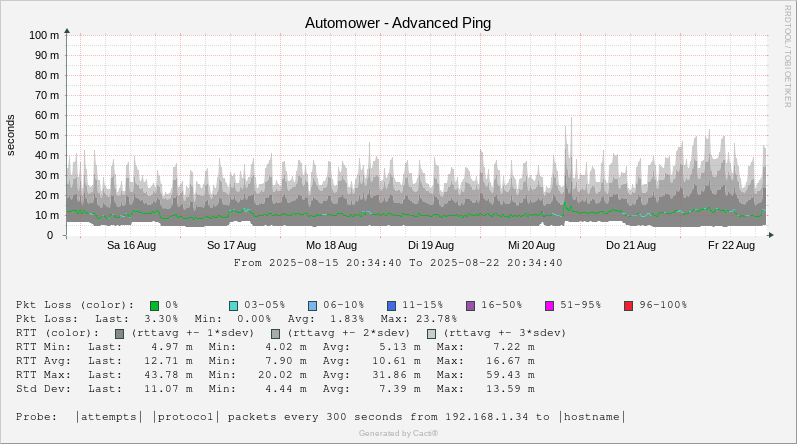
Task: Click the RTT Avg Avg 10.61 m value
Action: tap(396, 361)
